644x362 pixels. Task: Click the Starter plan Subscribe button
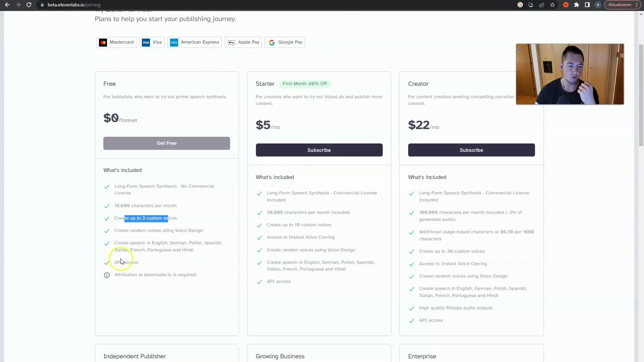point(319,150)
